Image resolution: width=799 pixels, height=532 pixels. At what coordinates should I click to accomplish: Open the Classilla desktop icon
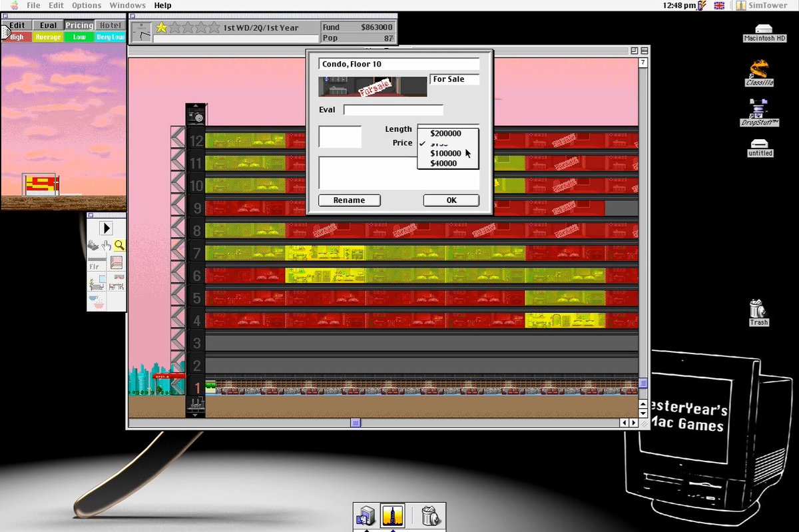(759, 73)
